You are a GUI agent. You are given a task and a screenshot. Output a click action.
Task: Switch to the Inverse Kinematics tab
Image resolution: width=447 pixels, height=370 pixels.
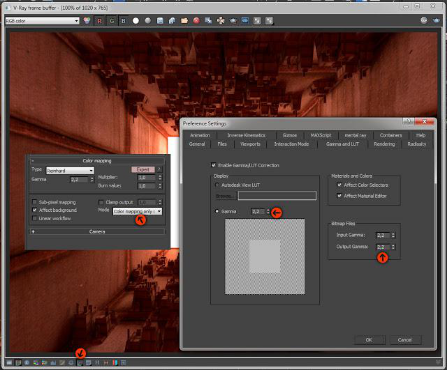pos(246,135)
